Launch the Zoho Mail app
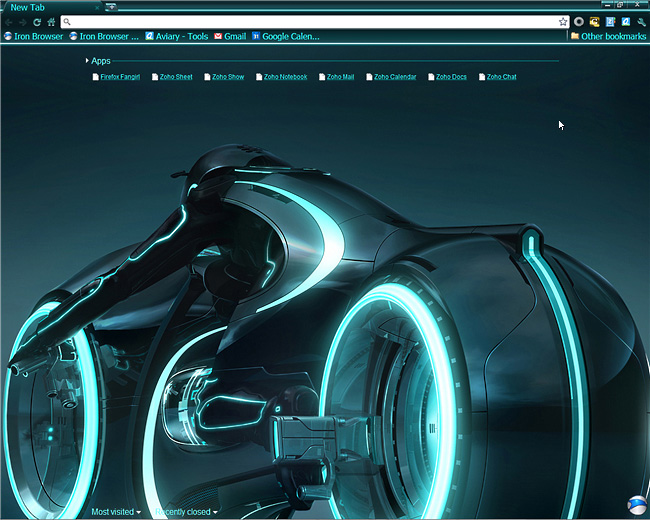Viewport: 650px width, 520px height. (337, 77)
